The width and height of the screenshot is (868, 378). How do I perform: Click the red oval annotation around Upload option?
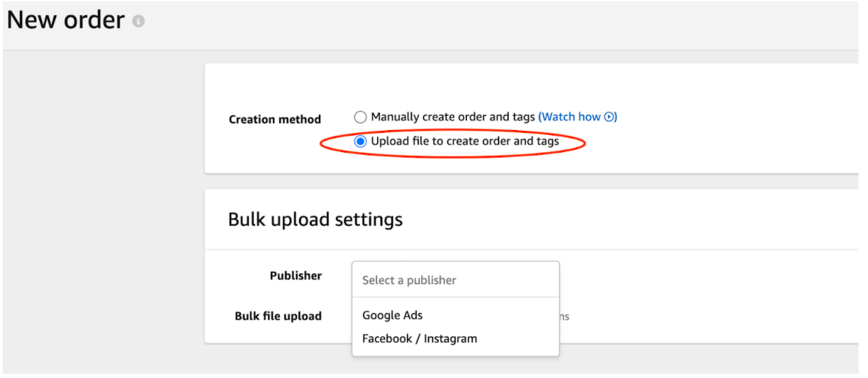(453, 142)
